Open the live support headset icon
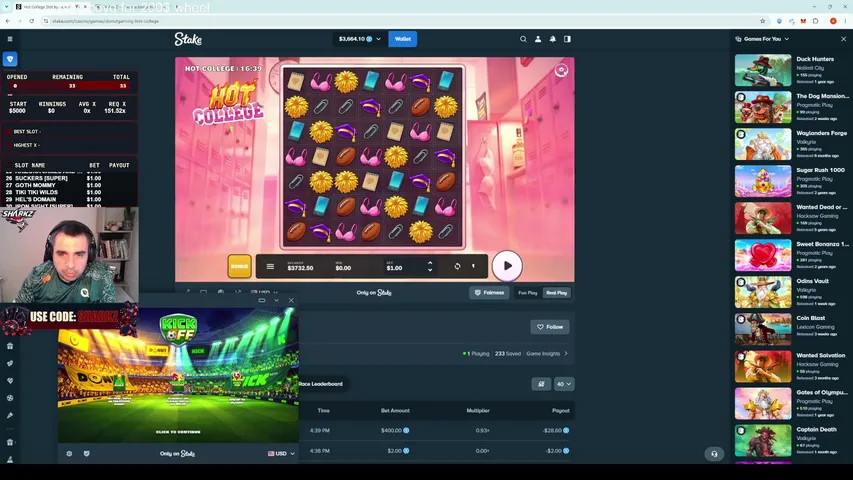 coord(714,454)
